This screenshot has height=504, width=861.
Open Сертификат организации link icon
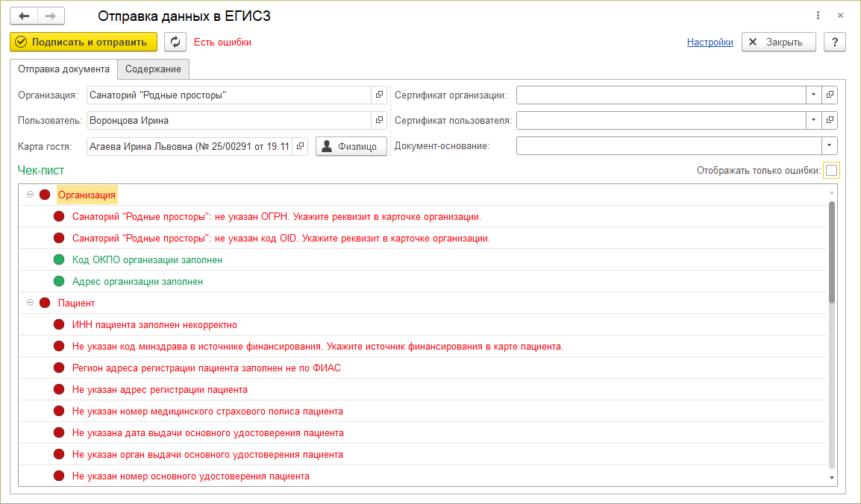click(830, 95)
